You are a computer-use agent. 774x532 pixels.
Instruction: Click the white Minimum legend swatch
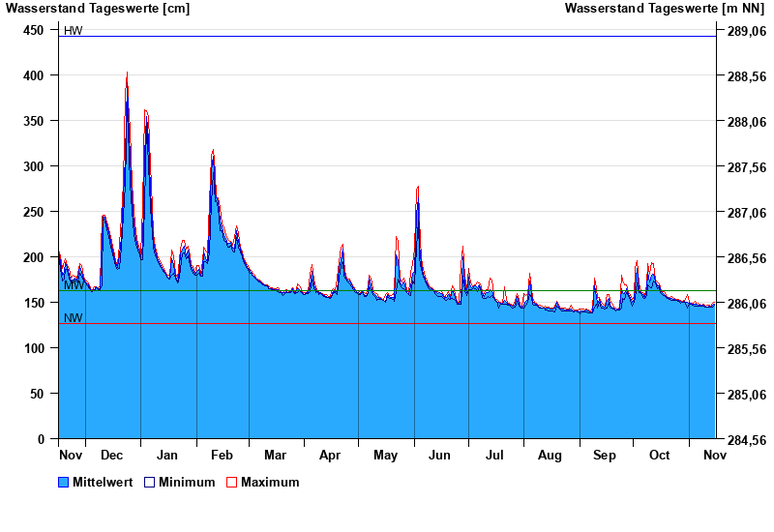coord(150,482)
